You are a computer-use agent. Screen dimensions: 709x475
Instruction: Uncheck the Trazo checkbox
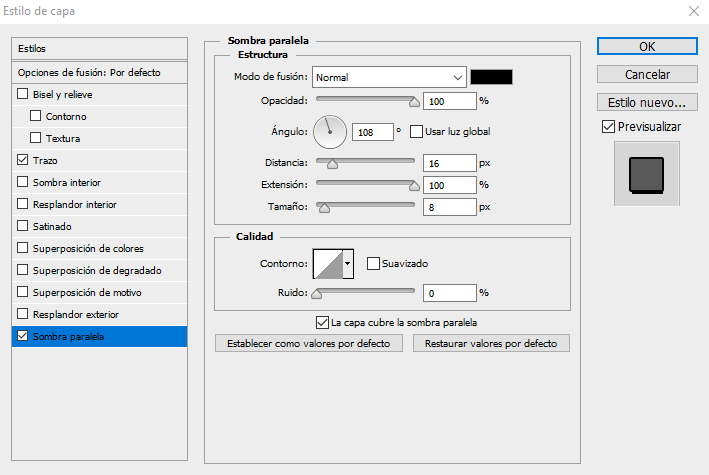(22, 160)
